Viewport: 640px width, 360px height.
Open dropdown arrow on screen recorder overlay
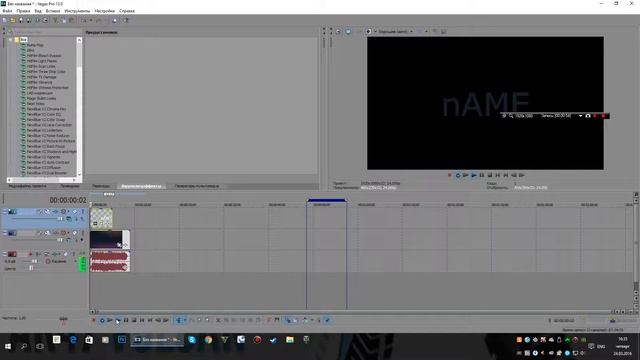point(580,116)
